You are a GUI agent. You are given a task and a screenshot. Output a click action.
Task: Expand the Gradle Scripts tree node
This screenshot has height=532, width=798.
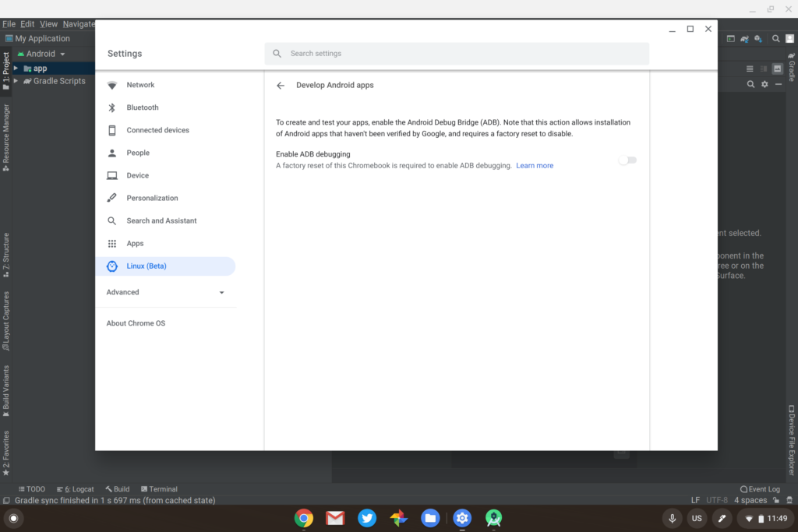click(x=16, y=81)
